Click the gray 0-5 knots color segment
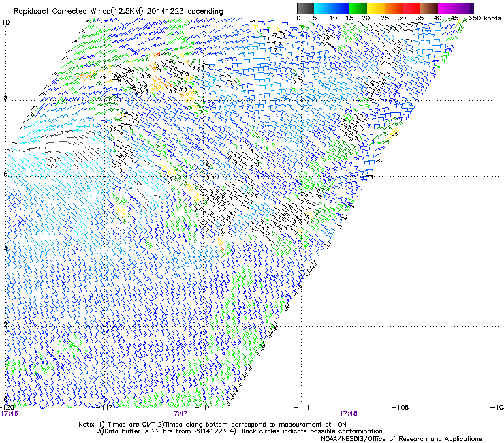Viewport: 504px width, 443px height. pyautogui.click(x=305, y=8)
